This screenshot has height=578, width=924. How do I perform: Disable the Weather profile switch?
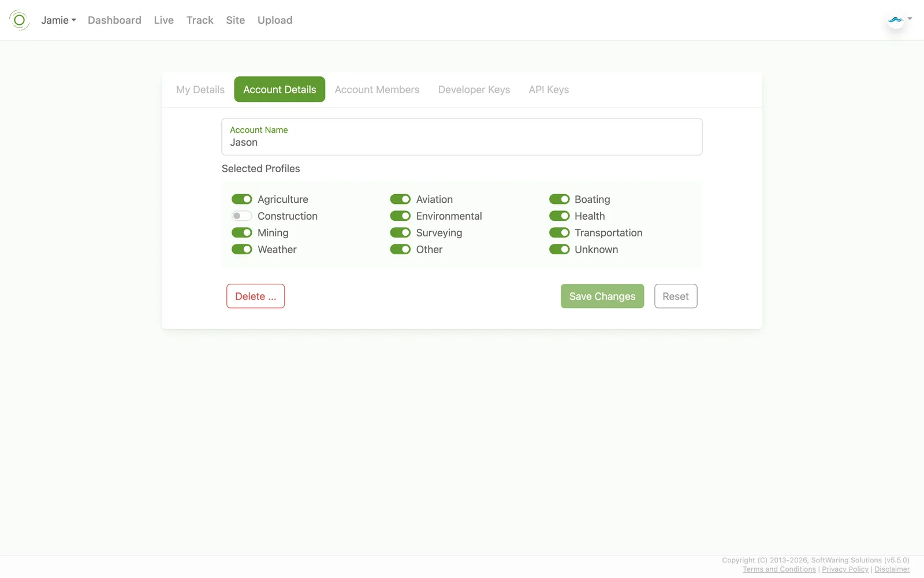pos(242,250)
